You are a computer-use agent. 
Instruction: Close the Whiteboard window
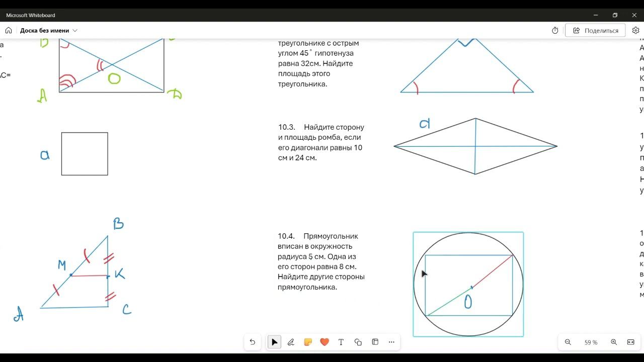coord(634,15)
